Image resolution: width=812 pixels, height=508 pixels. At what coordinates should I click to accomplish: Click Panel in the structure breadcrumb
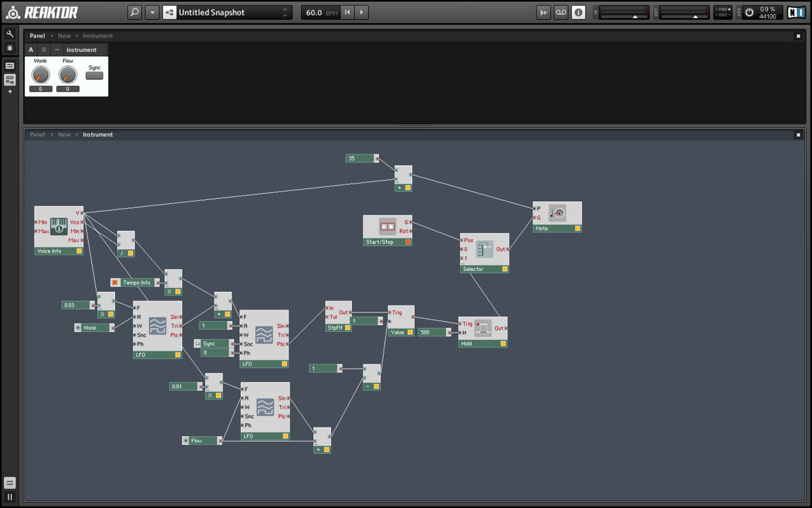(37, 135)
